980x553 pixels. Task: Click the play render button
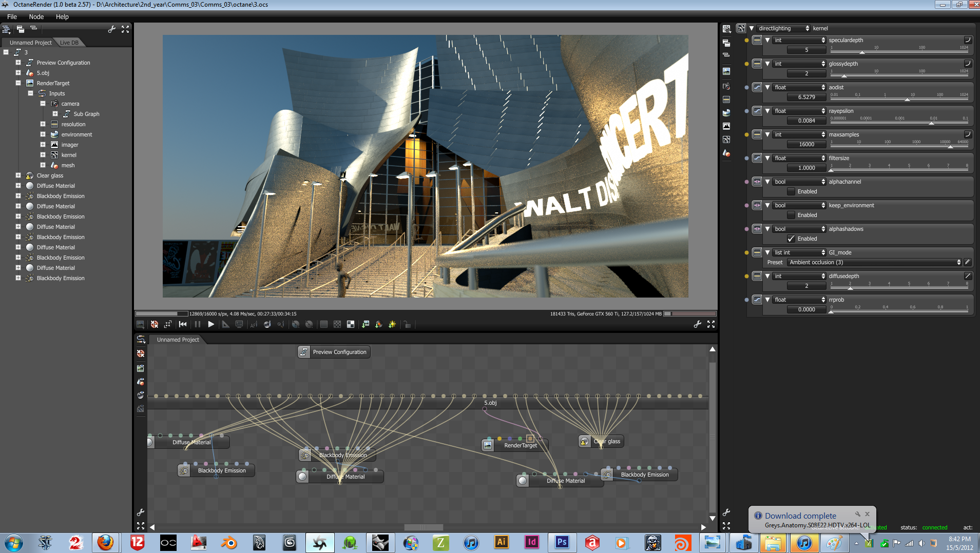point(211,324)
